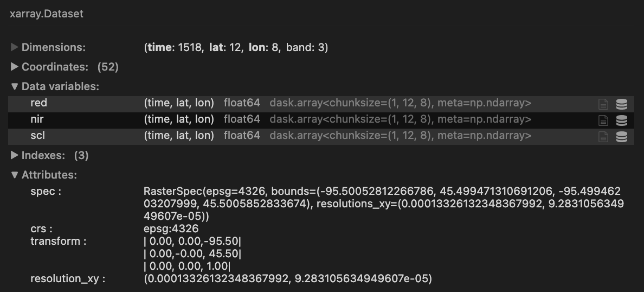Image resolution: width=644 pixels, height=292 pixels.
Task: Select the scl variable name
Action: [37, 135]
